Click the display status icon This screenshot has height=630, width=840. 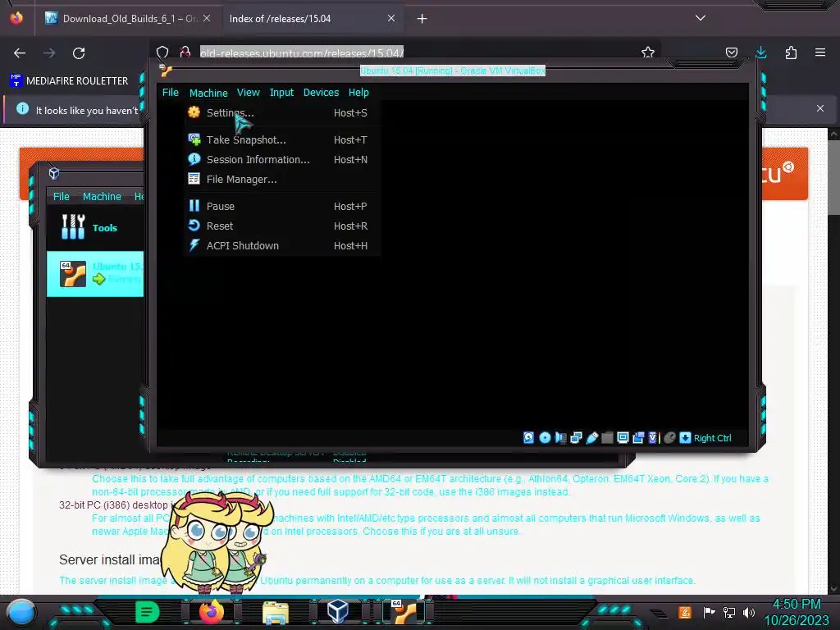(x=623, y=438)
